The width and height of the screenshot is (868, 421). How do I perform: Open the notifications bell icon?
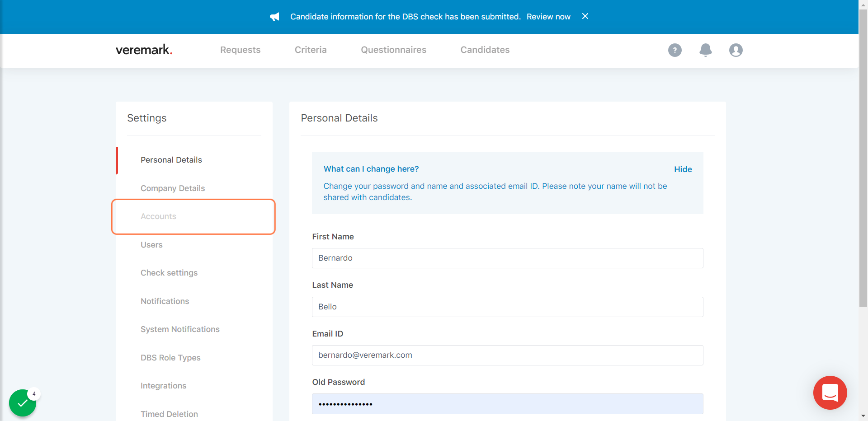pos(705,50)
